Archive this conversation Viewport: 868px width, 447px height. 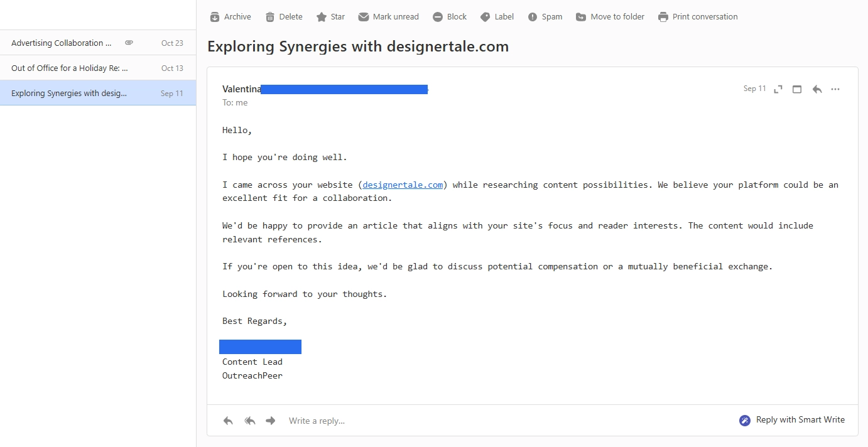[x=230, y=17]
